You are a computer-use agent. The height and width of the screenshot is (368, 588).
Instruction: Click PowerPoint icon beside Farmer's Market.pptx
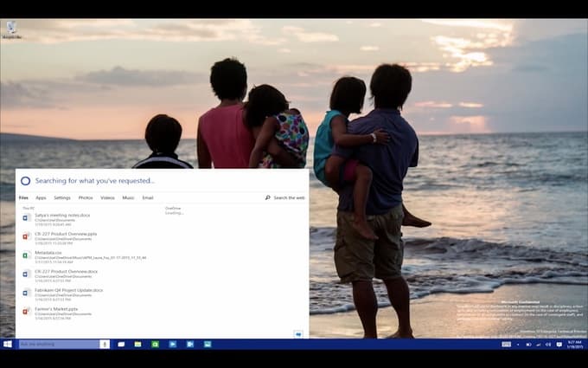coord(26,311)
